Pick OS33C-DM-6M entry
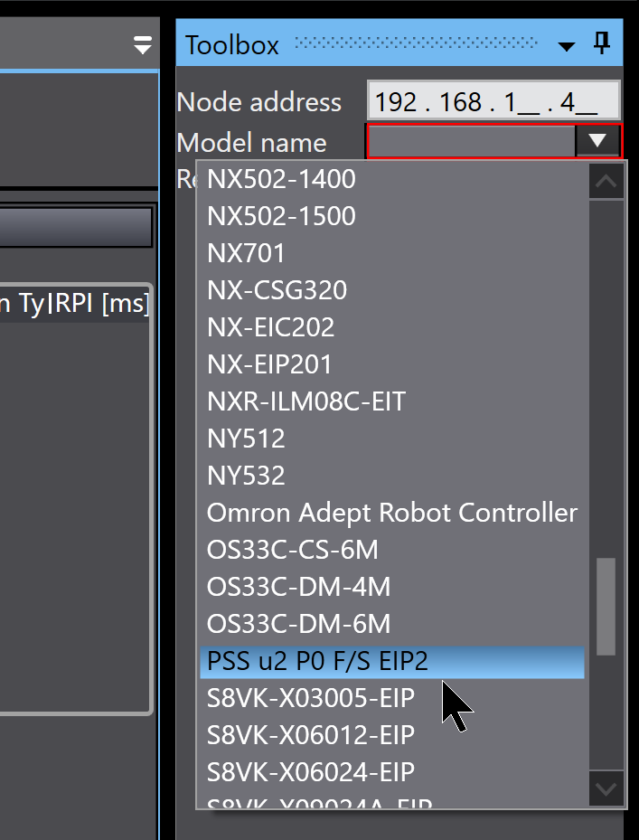Screen dimensions: 639x840 (x=391, y=624)
